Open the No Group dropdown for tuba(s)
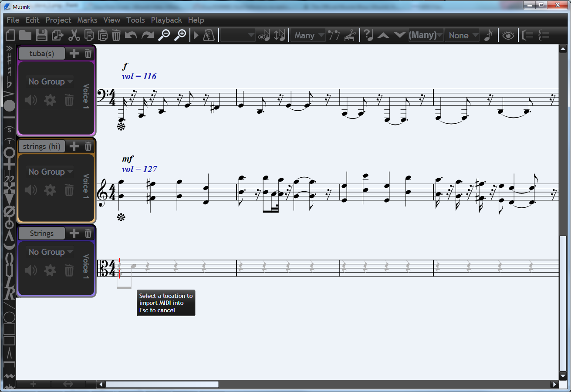This screenshot has height=392, width=571. (50, 81)
